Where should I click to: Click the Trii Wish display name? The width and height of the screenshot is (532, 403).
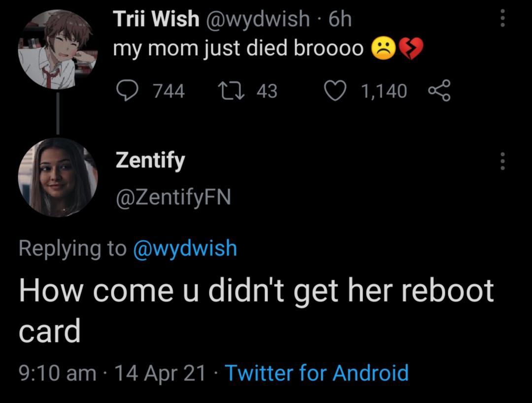(x=156, y=20)
